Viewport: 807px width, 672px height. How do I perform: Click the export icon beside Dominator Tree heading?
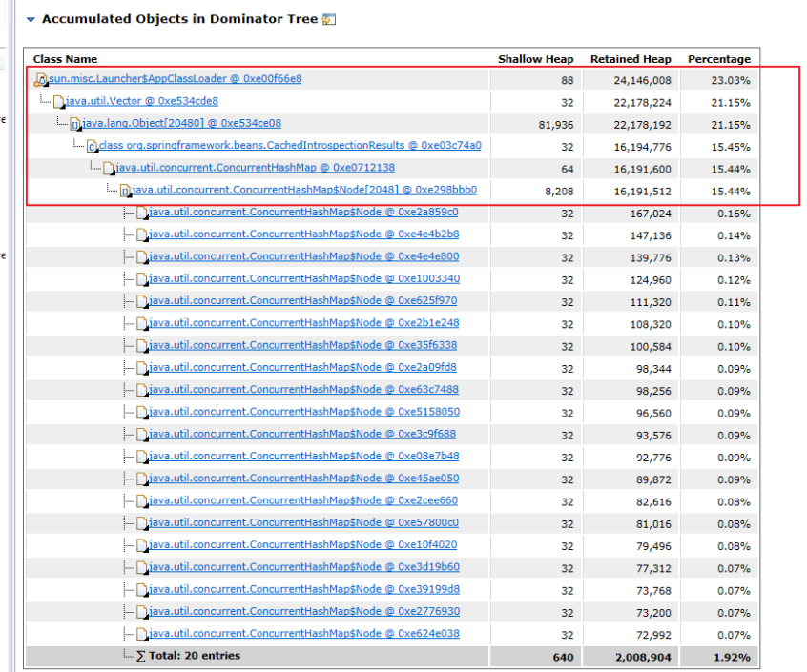point(328,19)
